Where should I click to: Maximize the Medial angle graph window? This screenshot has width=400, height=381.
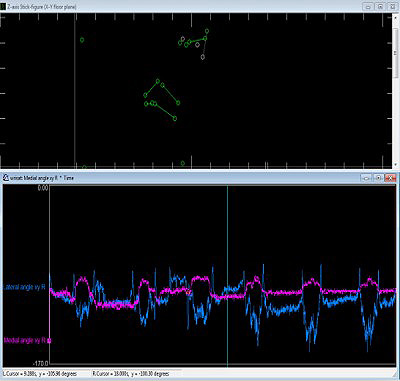pyautogui.click(x=378, y=178)
